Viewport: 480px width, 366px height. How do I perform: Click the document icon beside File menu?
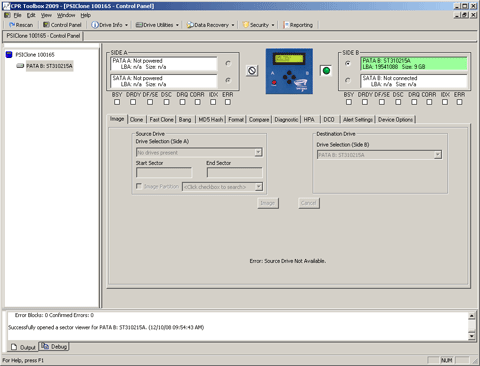[7, 15]
